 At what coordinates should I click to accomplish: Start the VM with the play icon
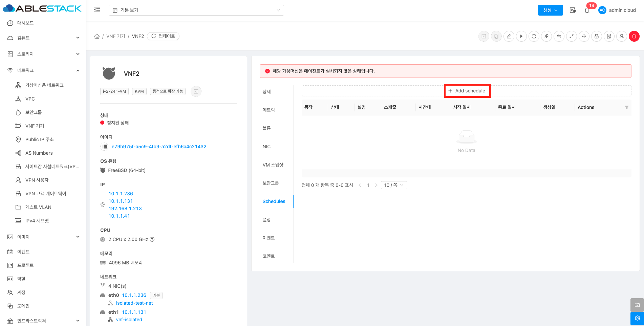(x=521, y=36)
